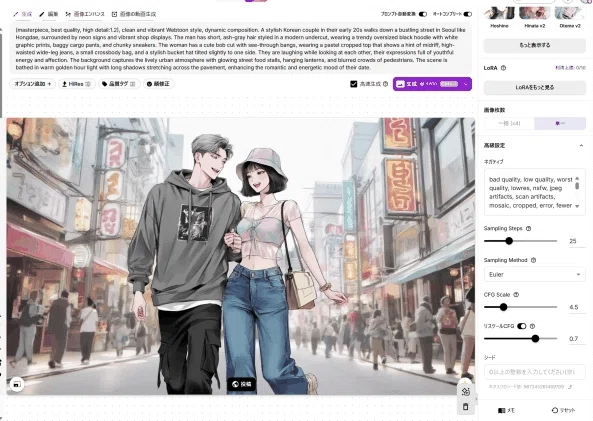This screenshot has height=421, width=593.
Task: Click the 顔修正 button
Action: pyautogui.click(x=158, y=84)
